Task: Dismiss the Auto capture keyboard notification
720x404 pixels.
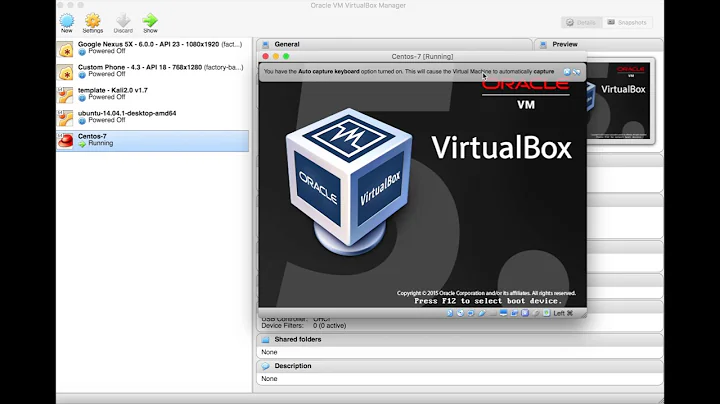Action: (567, 72)
